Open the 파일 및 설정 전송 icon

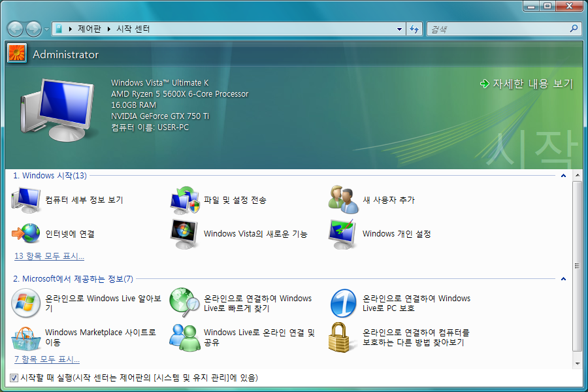point(185,200)
